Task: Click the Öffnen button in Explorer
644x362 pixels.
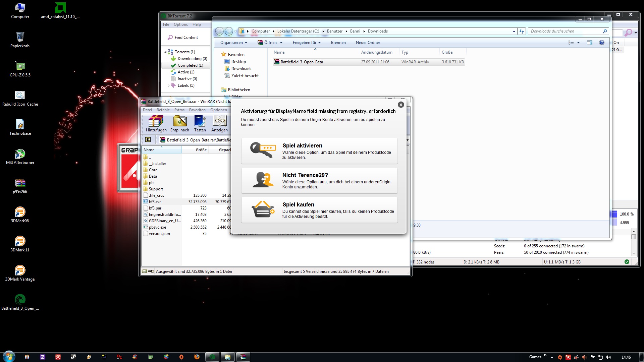Action: [267, 43]
